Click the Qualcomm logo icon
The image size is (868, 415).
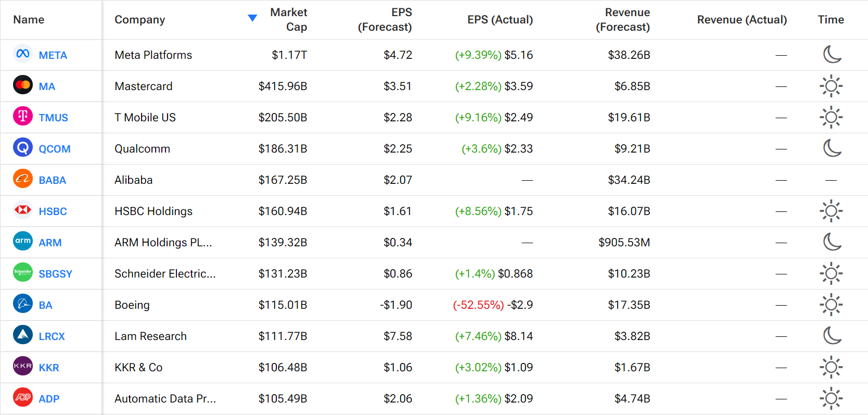coord(23,147)
